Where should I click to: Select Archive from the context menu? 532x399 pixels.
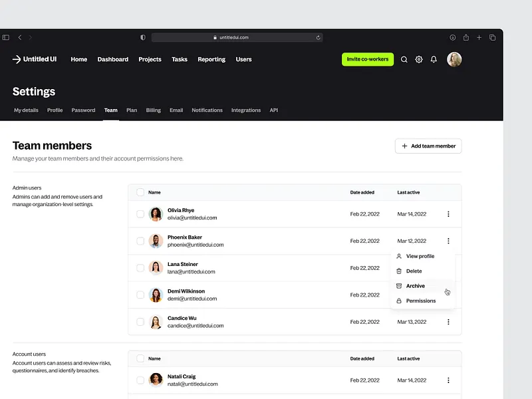point(414,286)
